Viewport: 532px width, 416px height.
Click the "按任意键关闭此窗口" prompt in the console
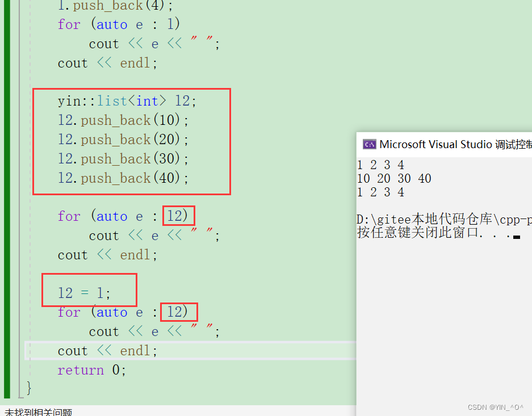click(x=439, y=233)
